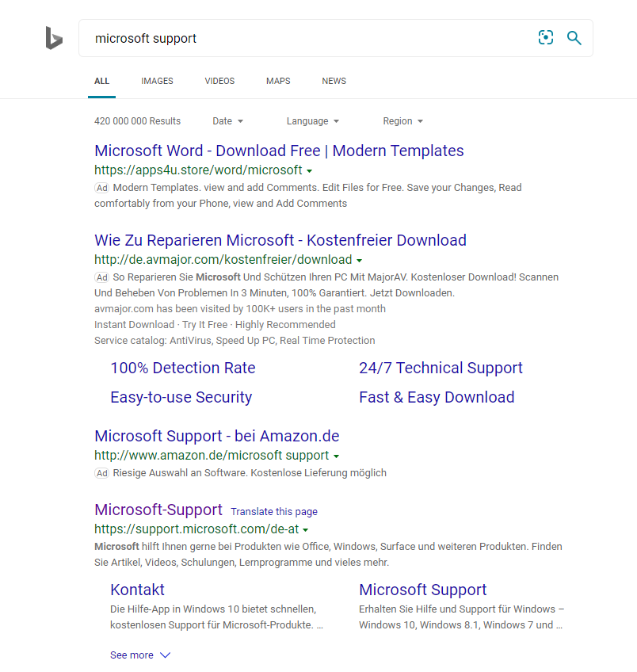Open the Kontakt sitelink
This screenshot has width=637, height=672.
[x=137, y=590]
